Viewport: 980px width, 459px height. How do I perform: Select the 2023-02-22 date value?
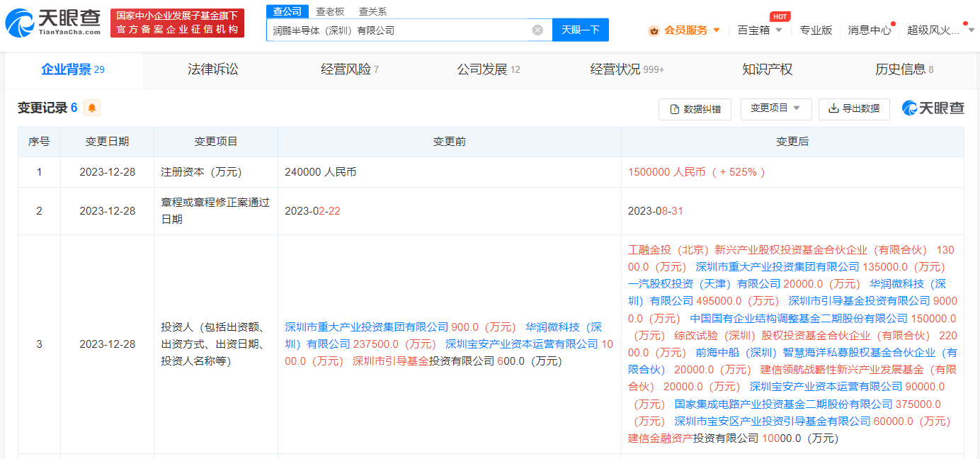312,211
